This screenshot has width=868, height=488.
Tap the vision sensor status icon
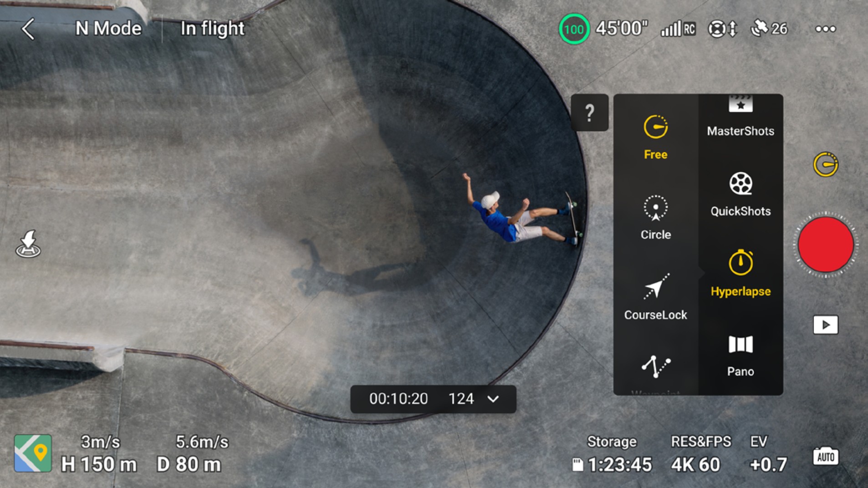[722, 29]
